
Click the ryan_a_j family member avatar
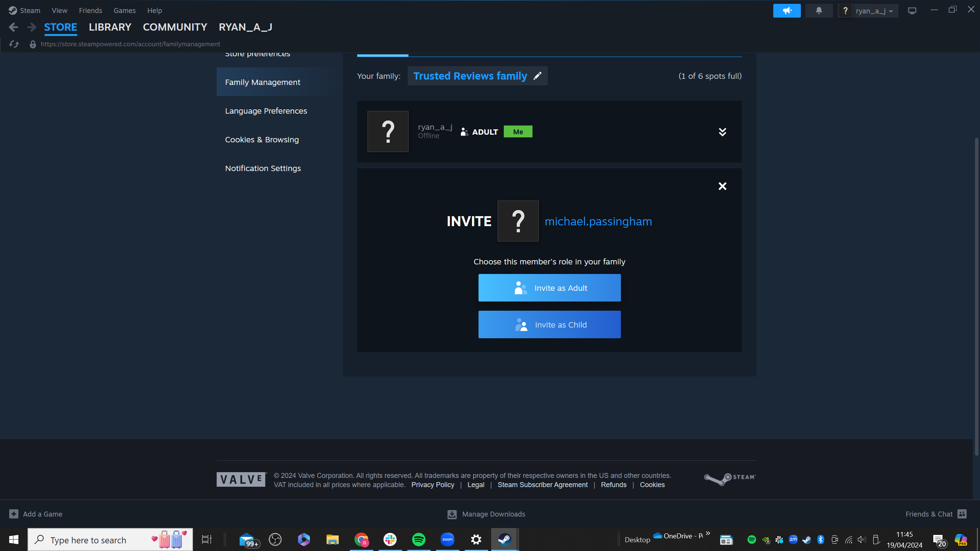388,132
